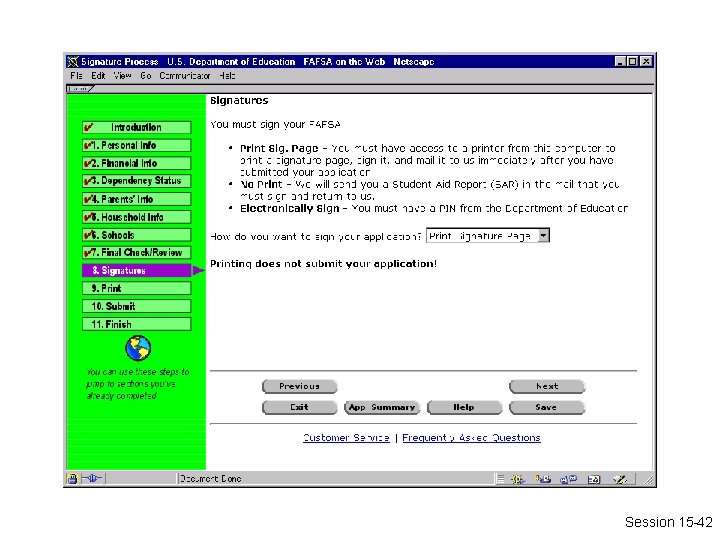This screenshot has width=720, height=540.
Task: Close the Netscape window
Action: (647, 62)
